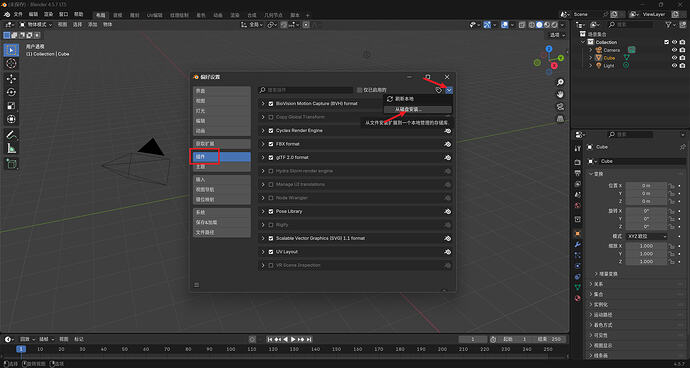The height and width of the screenshot is (368, 690).
Task: Click the pin icon beside Cube in Properties
Action: point(683,147)
